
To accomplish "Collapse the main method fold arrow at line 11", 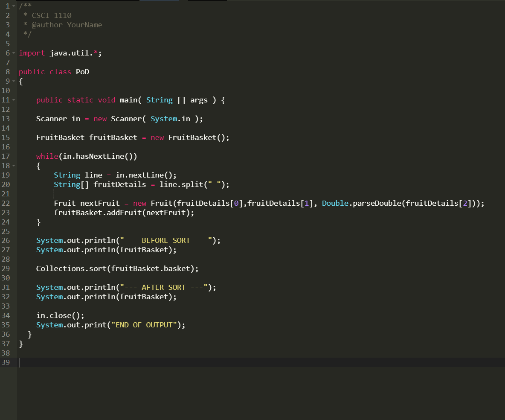I will (x=14, y=100).
